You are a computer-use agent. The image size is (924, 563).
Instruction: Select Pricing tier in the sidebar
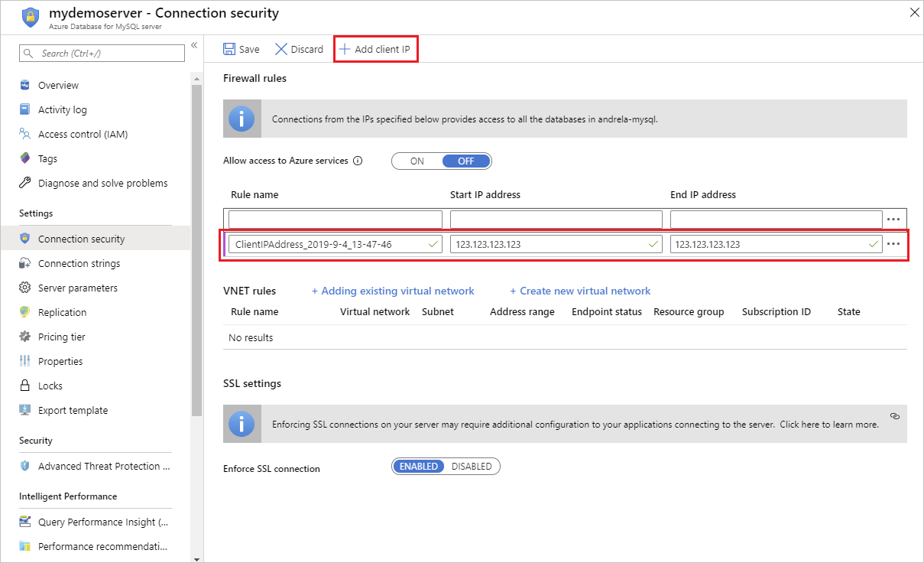pos(60,337)
